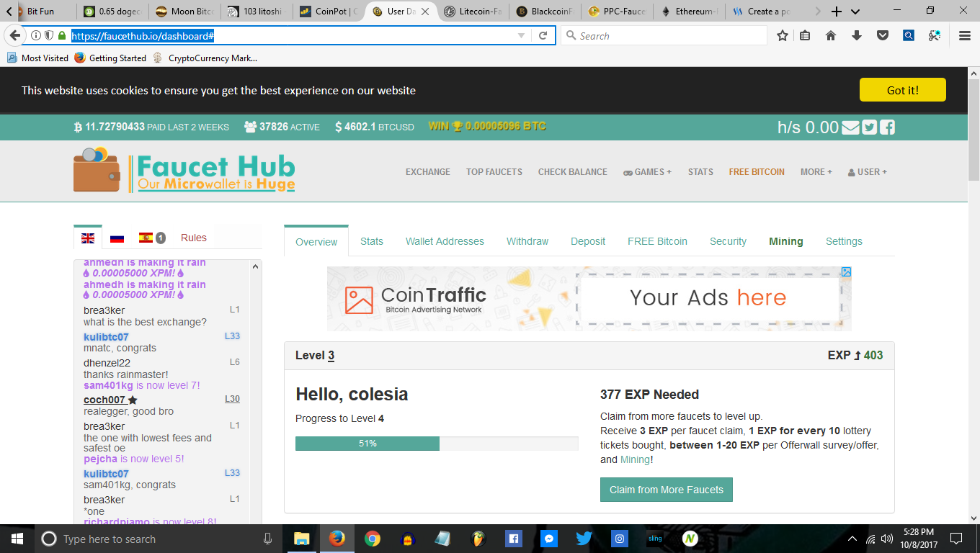Open the Firefox hamburger menu
Viewport: 980px width, 553px height.
pyautogui.click(x=965, y=35)
